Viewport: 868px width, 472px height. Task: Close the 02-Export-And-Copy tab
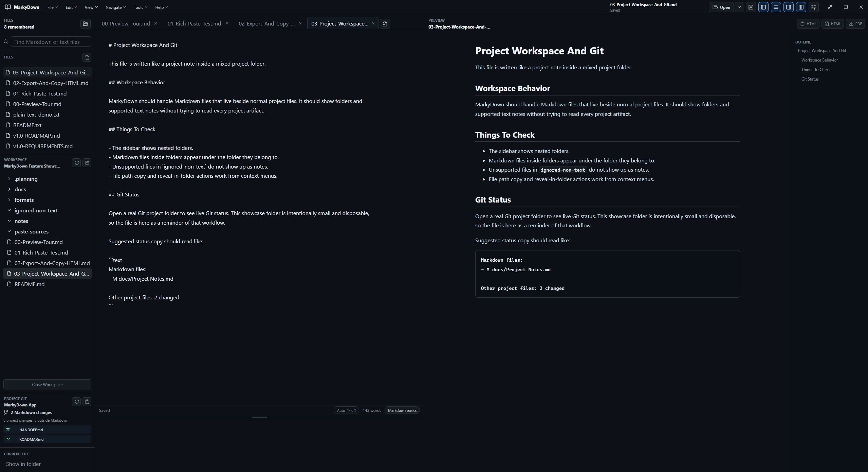pos(300,23)
